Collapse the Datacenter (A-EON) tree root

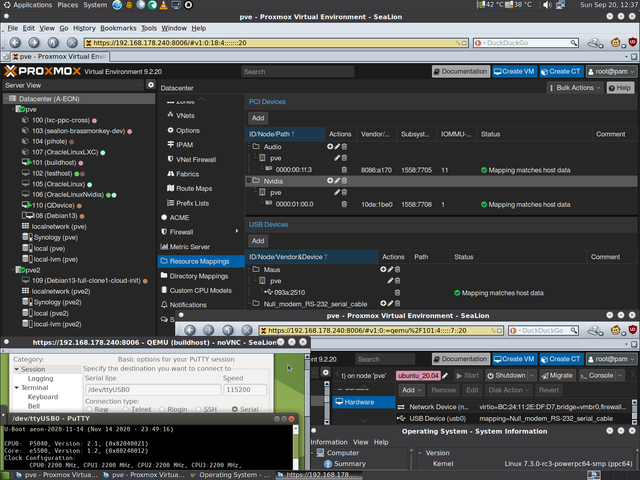[6, 98]
